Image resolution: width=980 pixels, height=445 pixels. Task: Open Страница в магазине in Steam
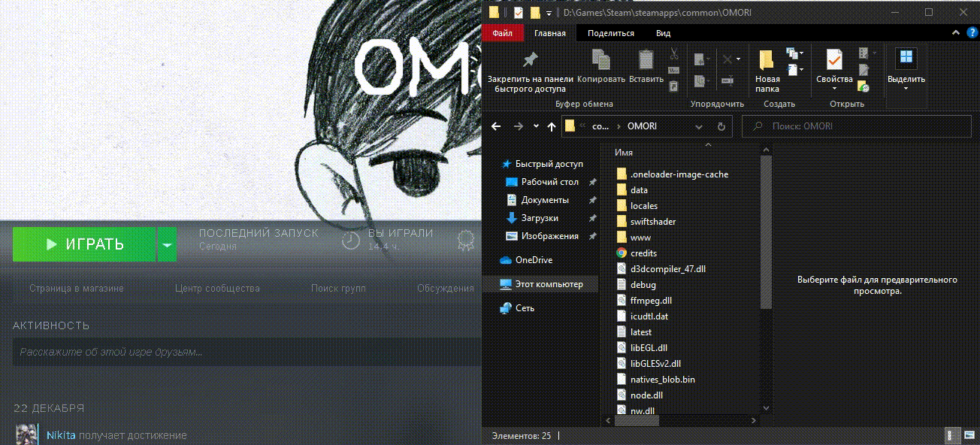pos(77,288)
